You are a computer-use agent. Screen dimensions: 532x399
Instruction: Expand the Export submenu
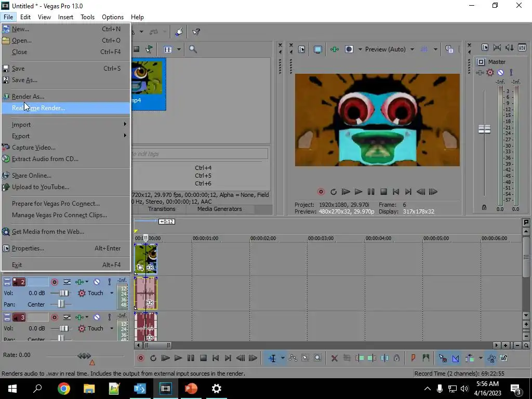(x=66, y=136)
